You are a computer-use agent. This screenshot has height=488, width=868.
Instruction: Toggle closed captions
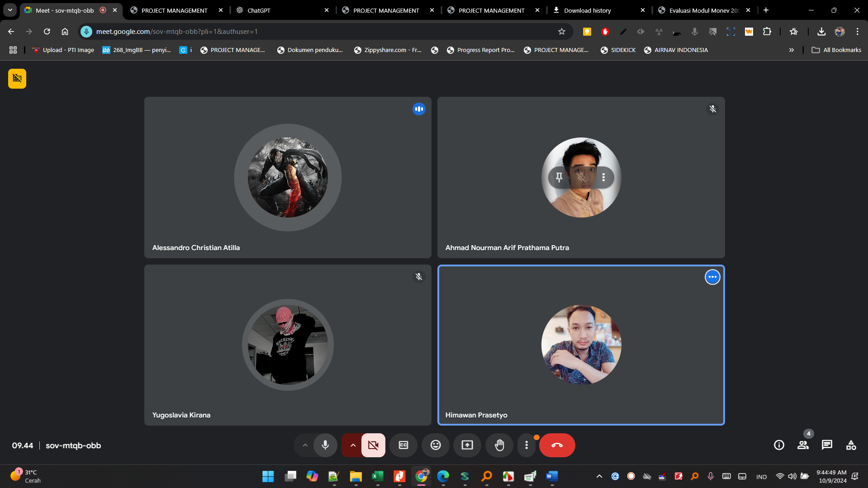click(403, 445)
